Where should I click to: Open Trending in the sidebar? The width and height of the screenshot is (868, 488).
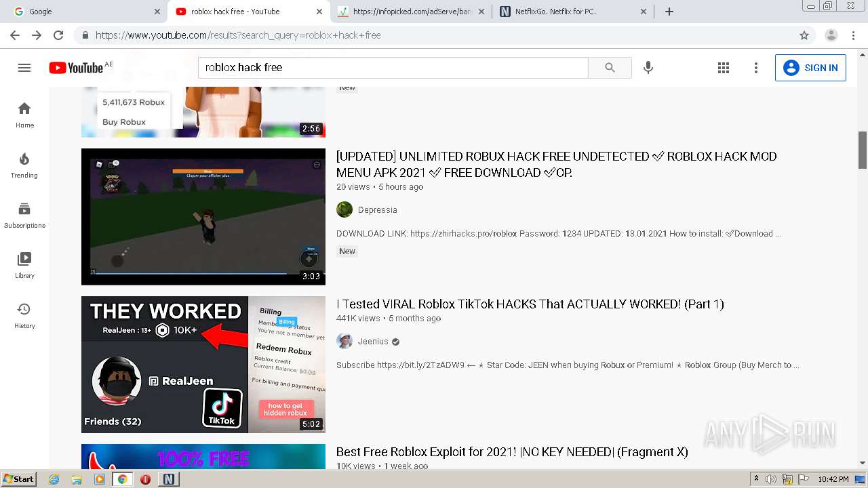(24, 165)
